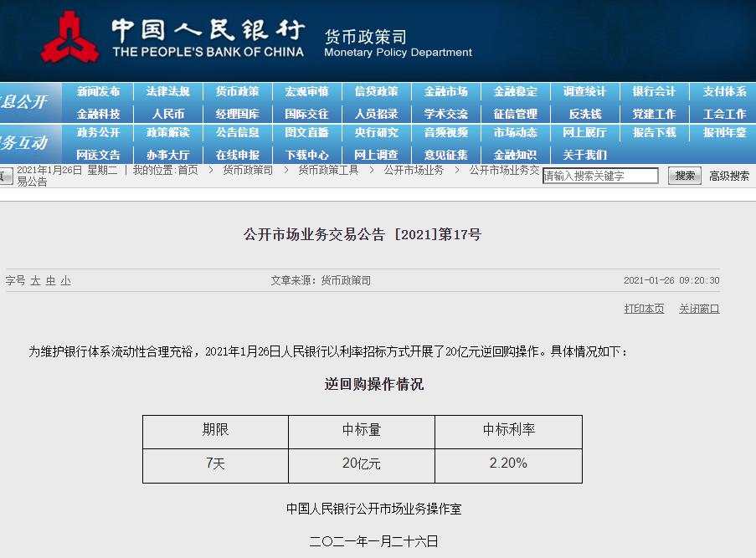Open the 国际交往 navigation item
The width and height of the screenshot is (756, 558).
pos(306,115)
